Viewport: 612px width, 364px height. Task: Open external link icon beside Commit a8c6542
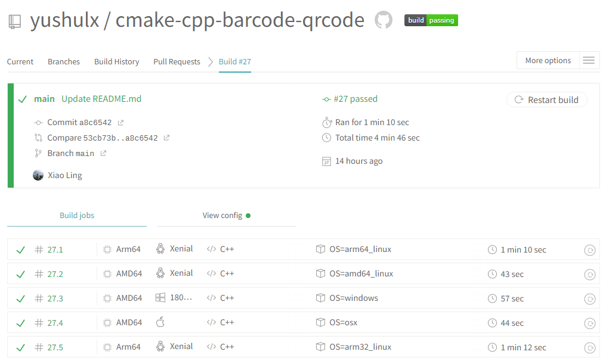pos(120,123)
